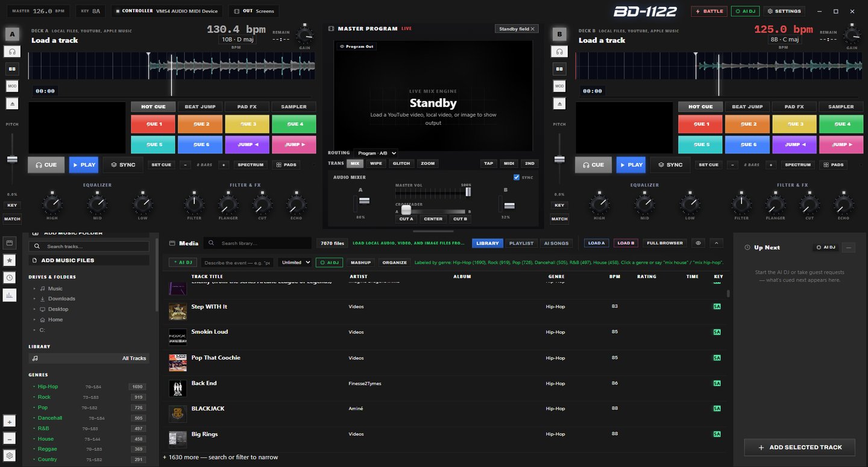Toggle the AI DJ button in top bar
This screenshot has height=467, width=868.
(745, 11)
